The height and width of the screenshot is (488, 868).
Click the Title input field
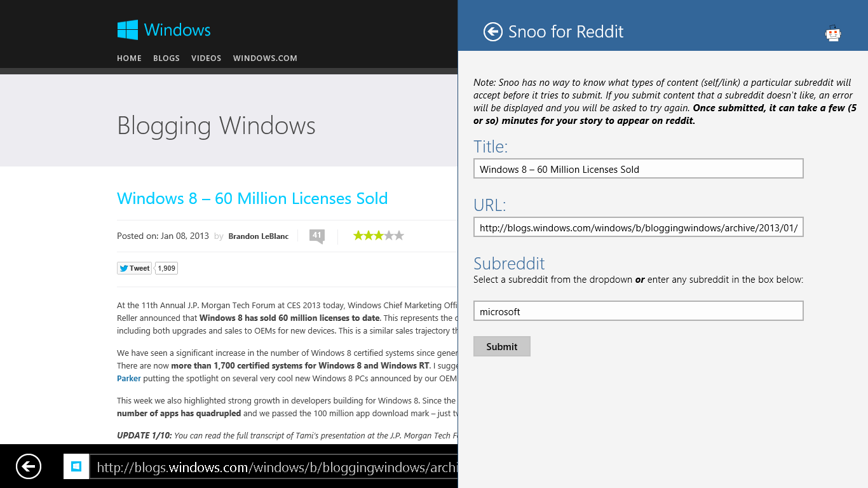(639, 168)
